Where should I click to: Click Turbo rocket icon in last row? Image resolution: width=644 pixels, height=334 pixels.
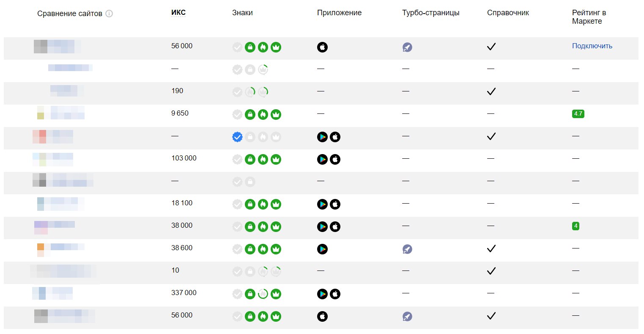(x=407, y=316)
